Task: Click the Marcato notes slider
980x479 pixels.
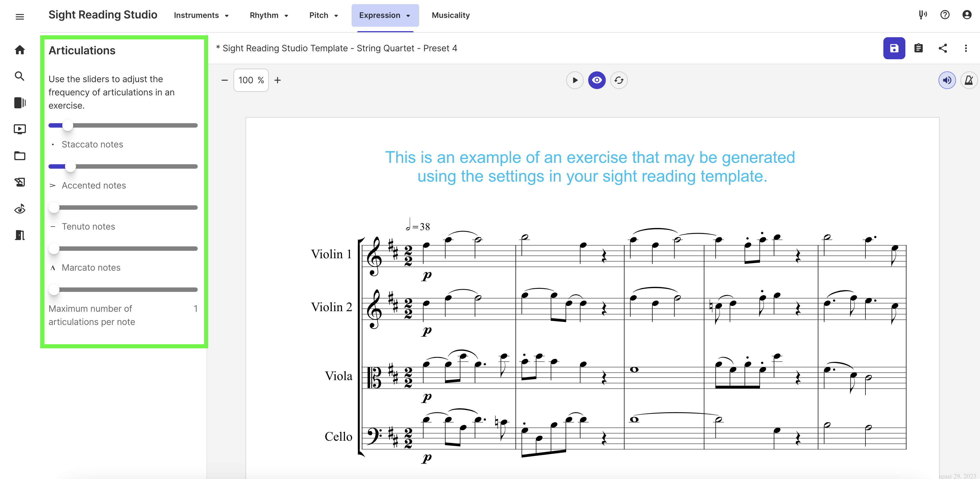Action: pyautogui.click(x=123, y=249)
